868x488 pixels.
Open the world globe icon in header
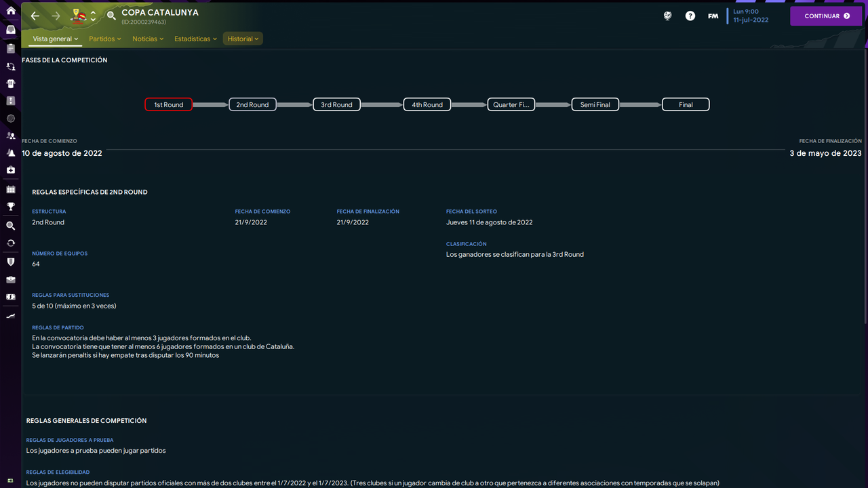coord(668,16)
